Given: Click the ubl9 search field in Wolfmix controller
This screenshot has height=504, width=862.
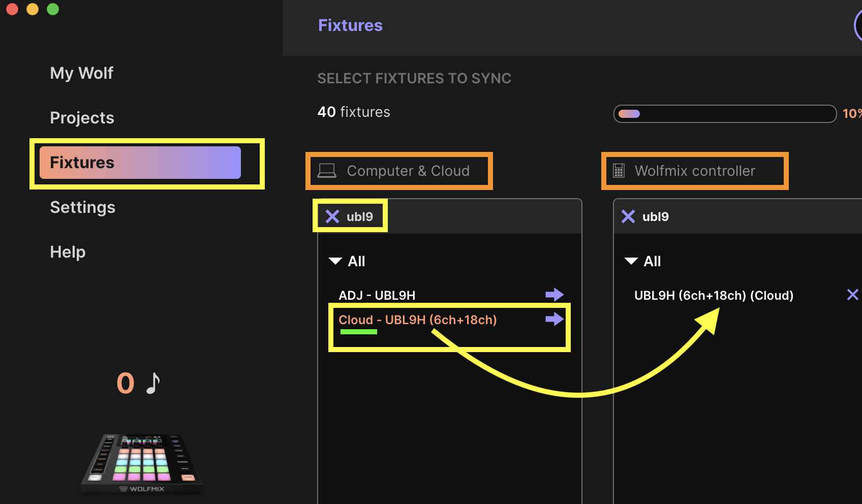Looking at the screenshot, I should (x=738, y=216).
